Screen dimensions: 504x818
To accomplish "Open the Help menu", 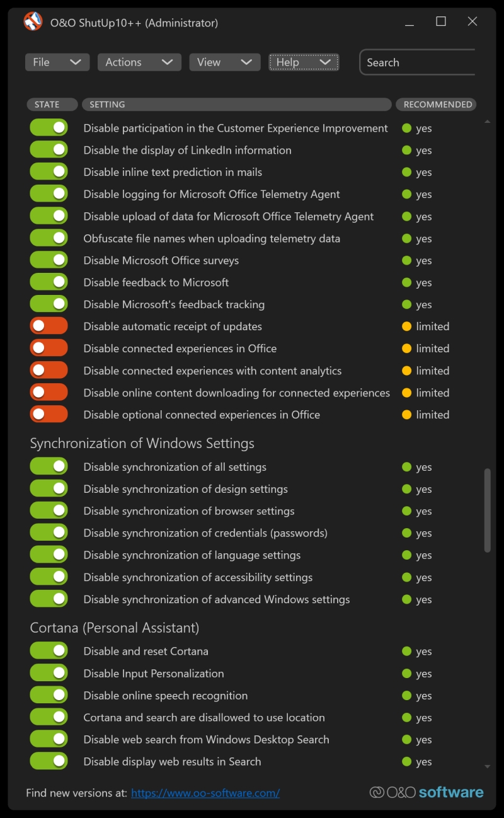I will [x=304, y=62].
